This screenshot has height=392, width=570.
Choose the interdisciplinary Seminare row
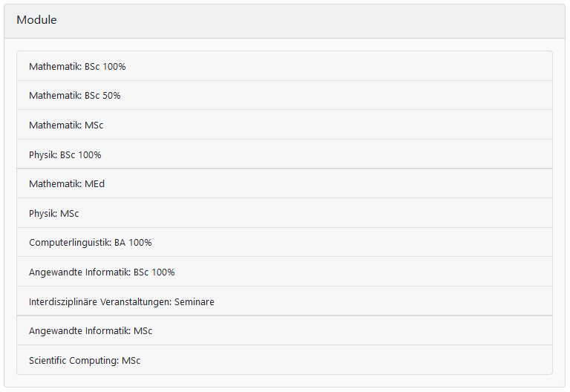(x=122, y=302)
